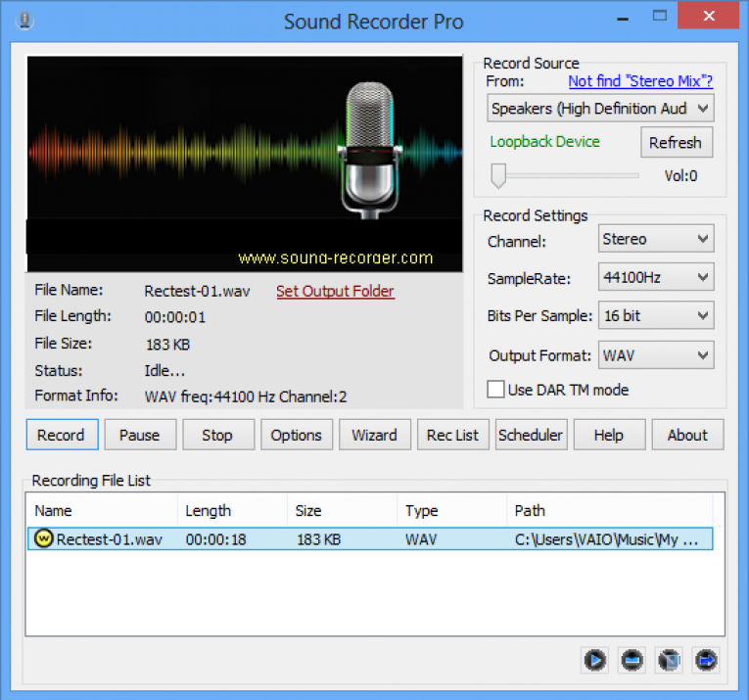
Task: Click the Type column header
Action: coord(452,510)
